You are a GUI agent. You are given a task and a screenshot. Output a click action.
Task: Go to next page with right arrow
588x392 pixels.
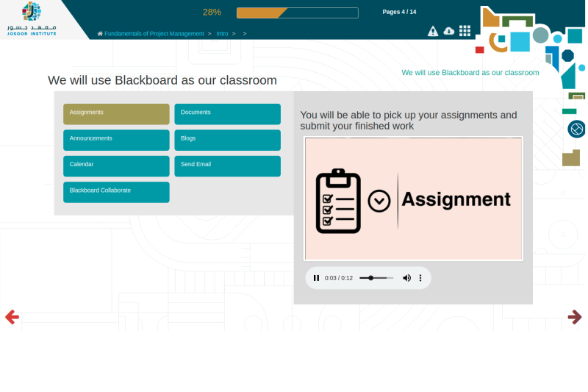pos(575,317)
